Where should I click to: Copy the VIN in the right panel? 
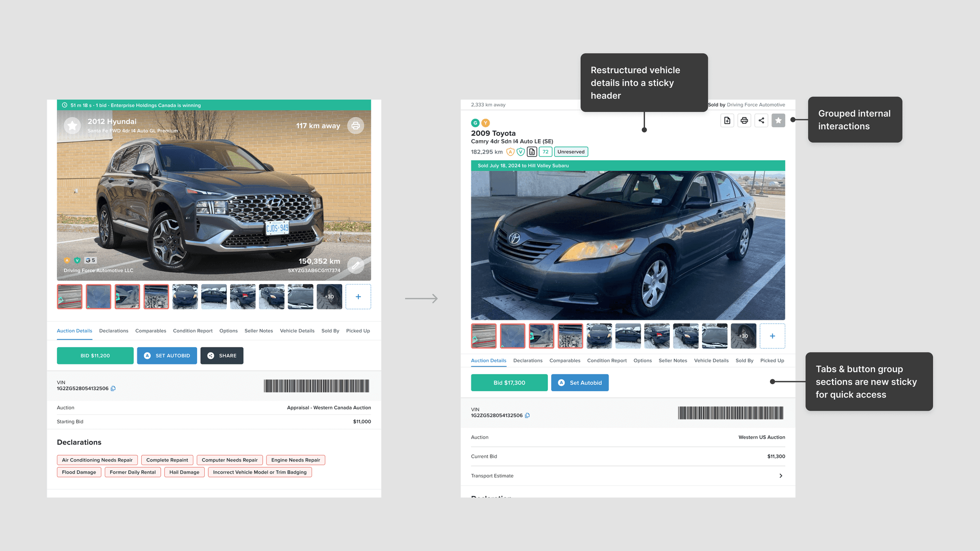(x=527, y=415)
